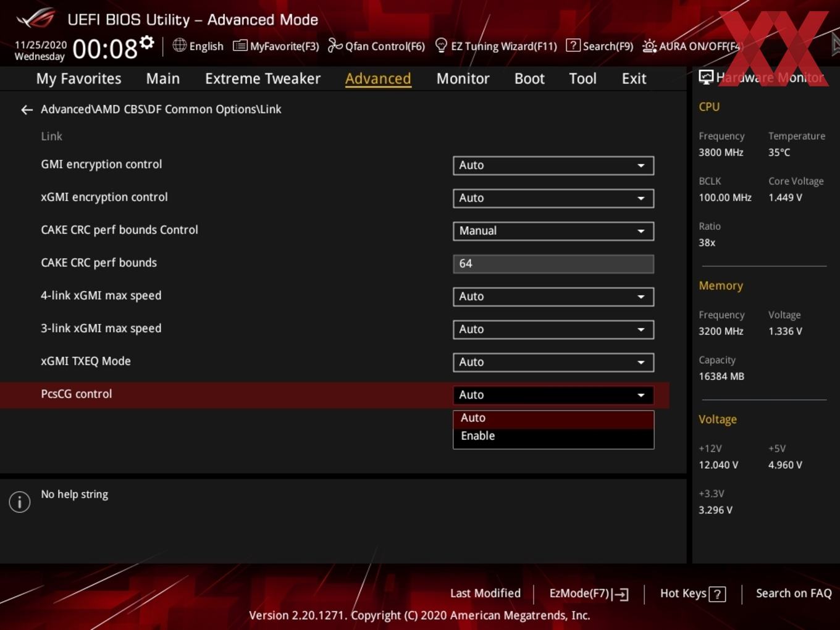Open the Monitor tab
Screen dimensions: 840x630
point(463,78)
